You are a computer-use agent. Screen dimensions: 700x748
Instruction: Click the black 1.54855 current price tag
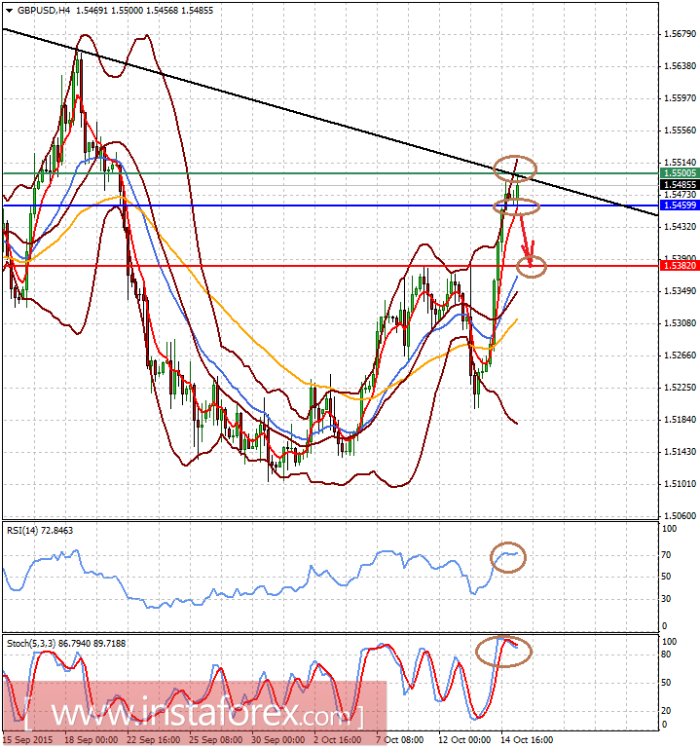(678, 184)
